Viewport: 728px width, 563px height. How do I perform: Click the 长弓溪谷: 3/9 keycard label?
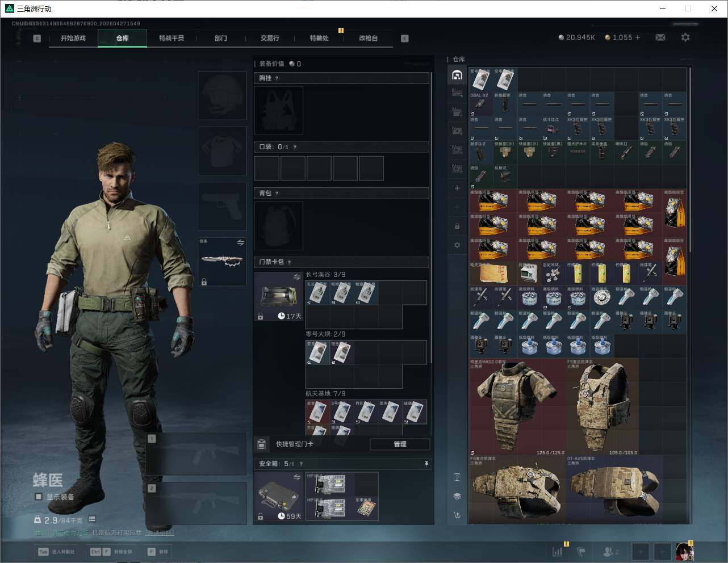tap(325, 275)
